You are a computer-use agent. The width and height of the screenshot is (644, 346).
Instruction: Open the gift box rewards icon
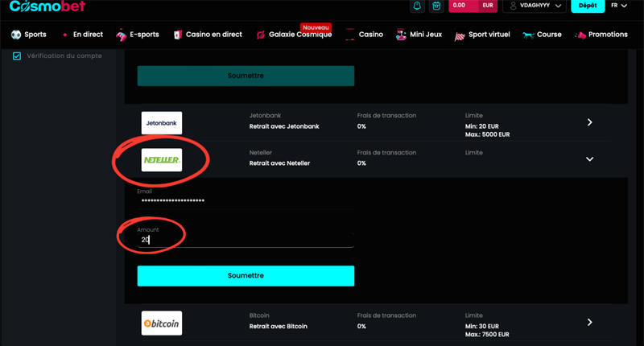point(436,6)
